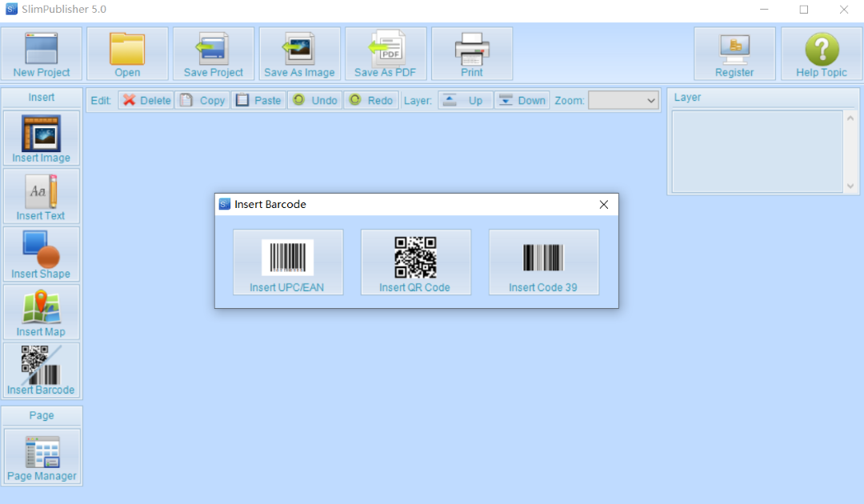Open the Page Manager
The image size is (864, 504).
point(41,456)
